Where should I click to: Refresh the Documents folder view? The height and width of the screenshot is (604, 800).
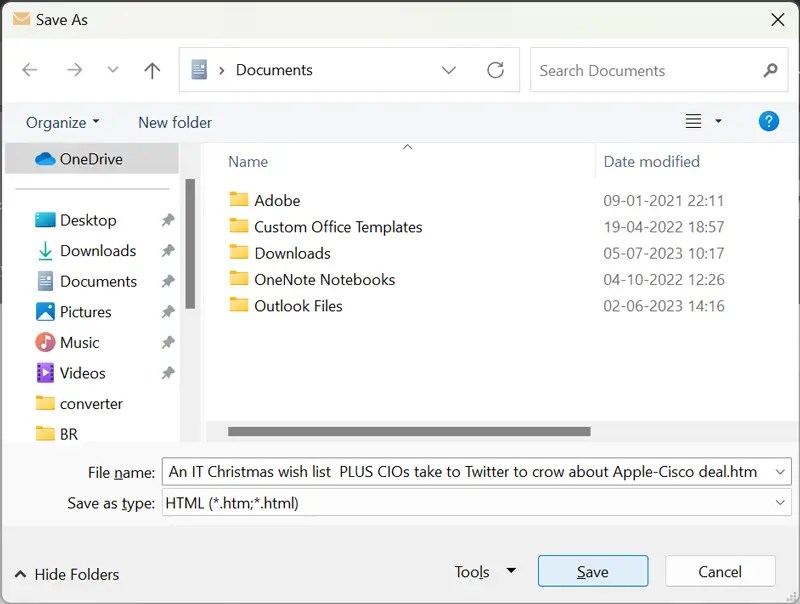[x=495, y=70]
